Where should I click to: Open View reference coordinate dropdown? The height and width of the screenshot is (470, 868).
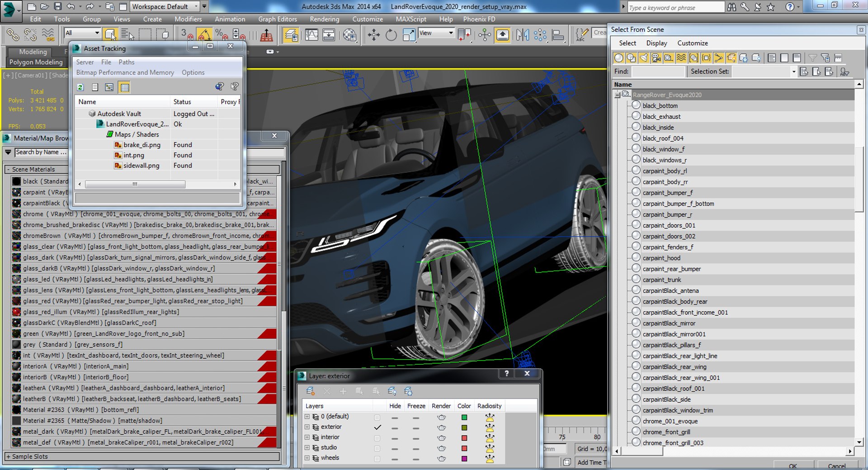436,33
